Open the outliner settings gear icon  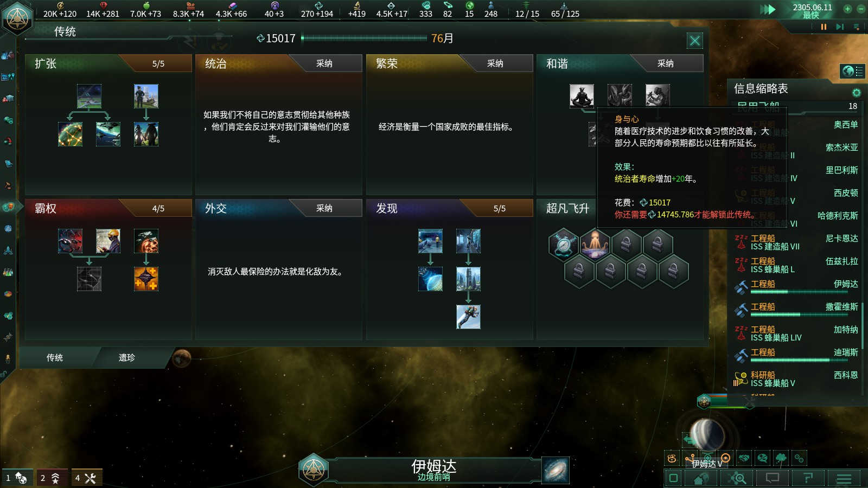pos(857,93)
